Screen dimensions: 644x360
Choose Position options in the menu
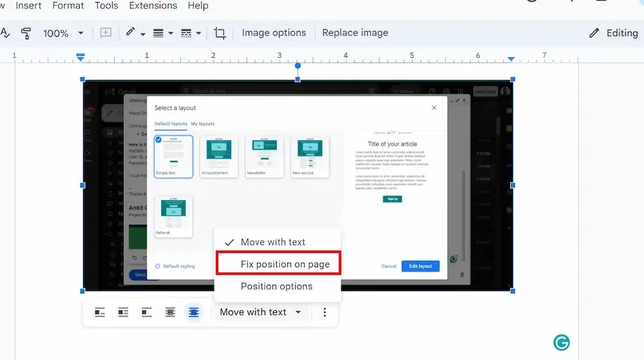278,286
